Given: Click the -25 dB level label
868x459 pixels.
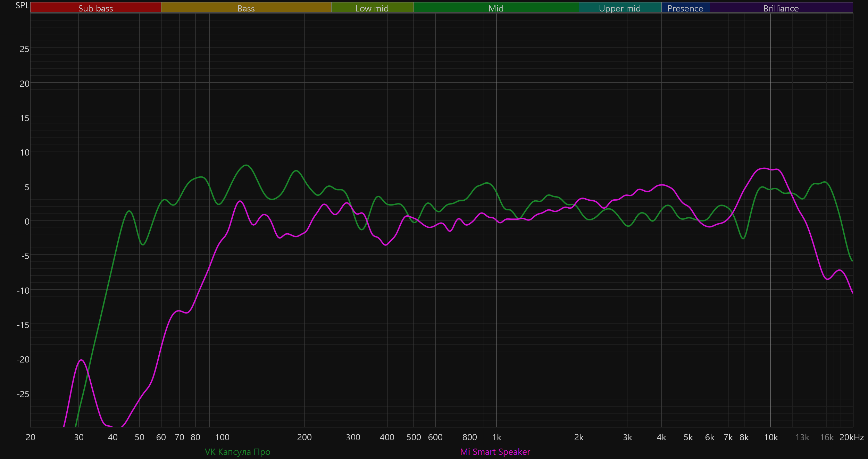Looking at the screenshot, I should 23,394.
